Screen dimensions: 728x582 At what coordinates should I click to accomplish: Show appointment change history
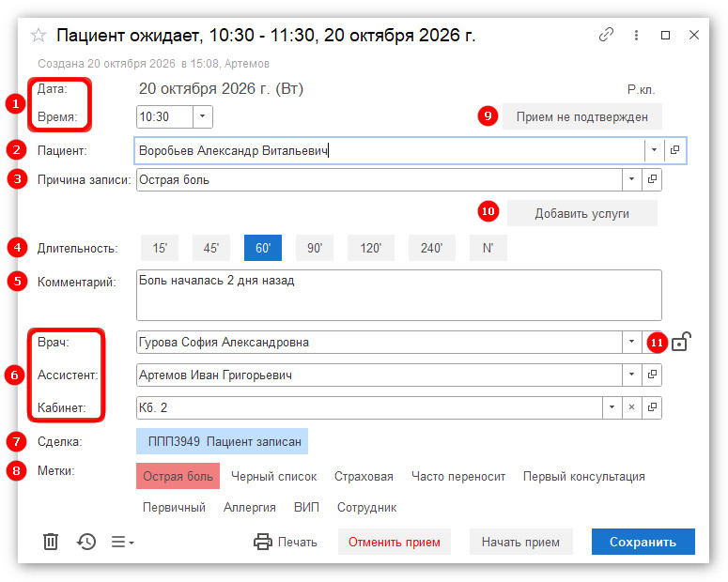(x=86, y=541)
